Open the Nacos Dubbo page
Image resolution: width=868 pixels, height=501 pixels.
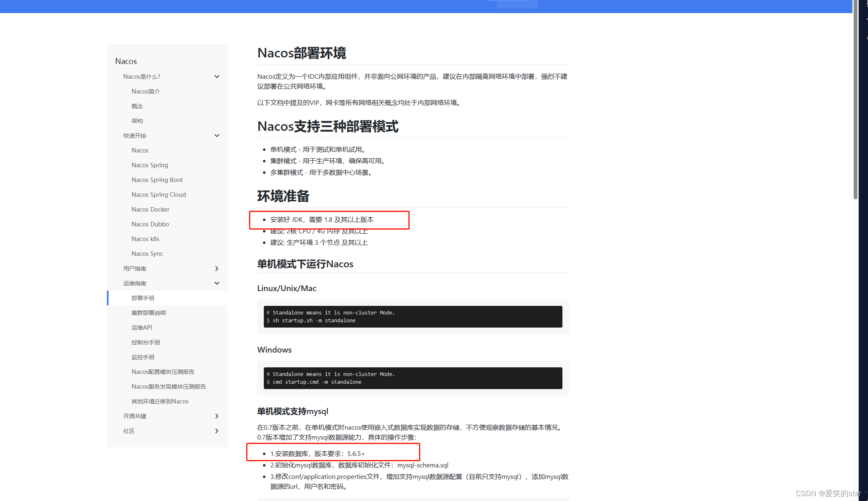point(150,224)
